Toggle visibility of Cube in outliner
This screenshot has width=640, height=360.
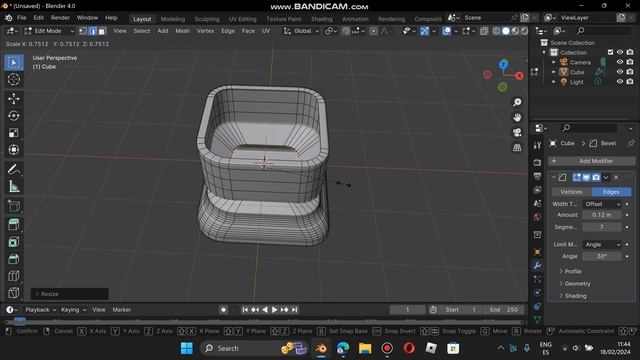(620, 72)
